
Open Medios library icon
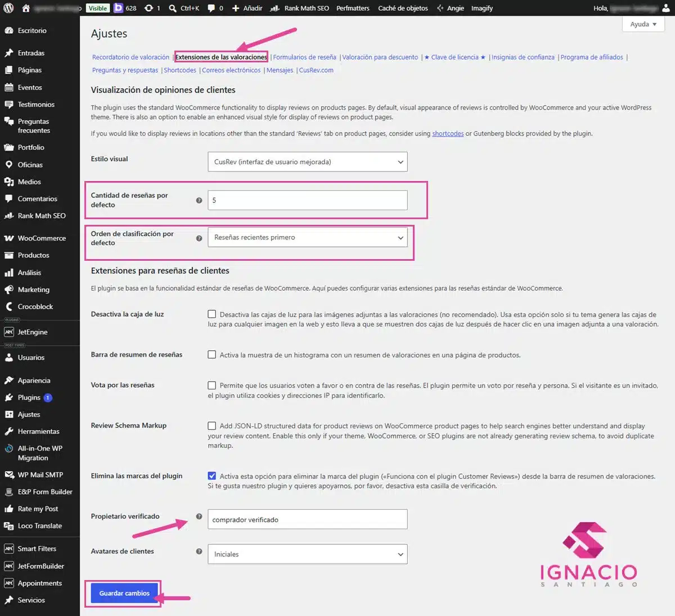(x=9, y=182)
